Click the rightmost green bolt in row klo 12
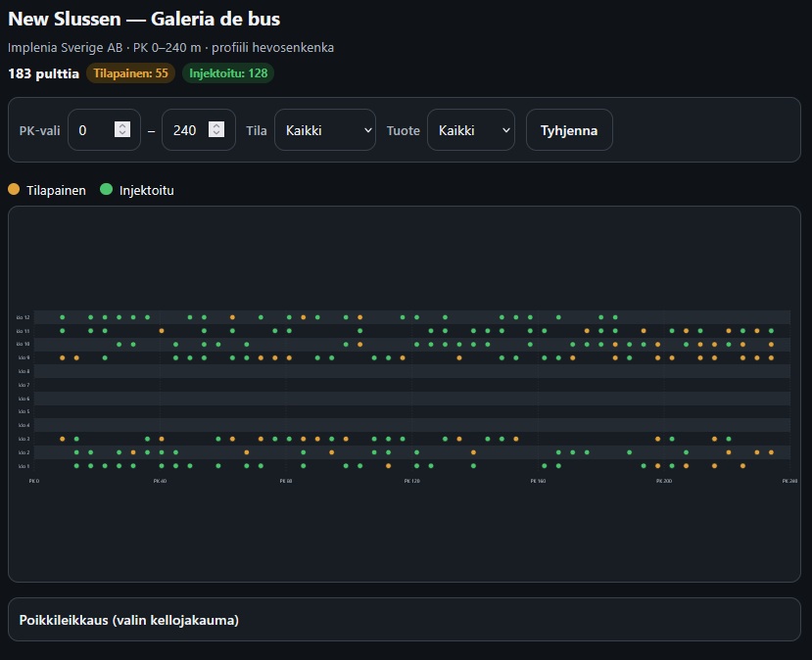The width and height of the screenshot is (812, 660). pos(615,317)
